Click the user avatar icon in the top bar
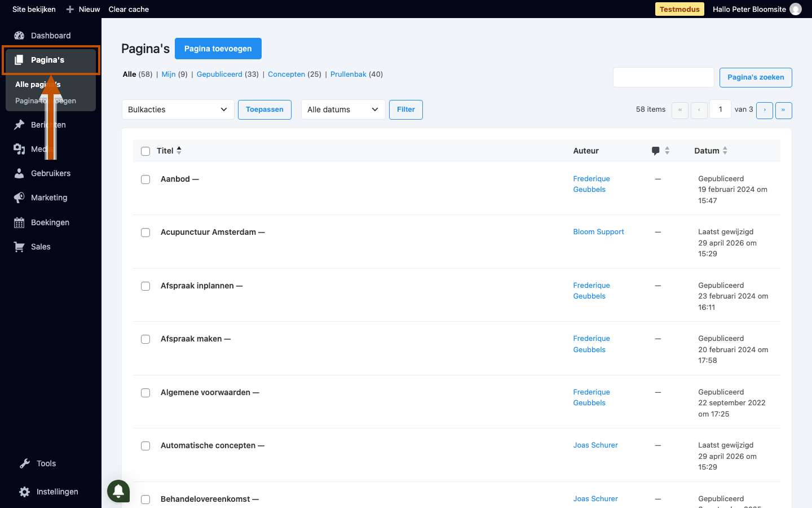 [x=796, y=9]
